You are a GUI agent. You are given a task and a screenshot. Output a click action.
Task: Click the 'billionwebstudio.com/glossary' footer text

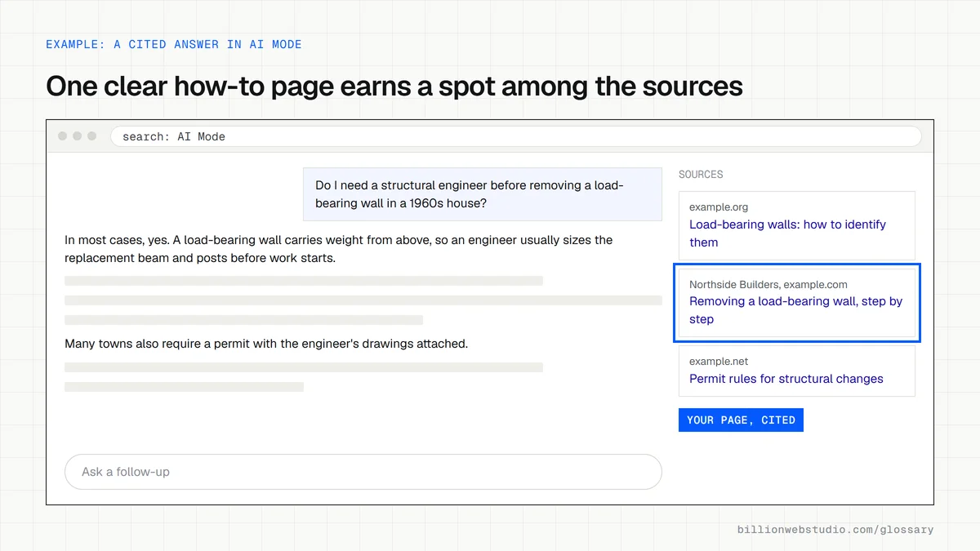835,530
